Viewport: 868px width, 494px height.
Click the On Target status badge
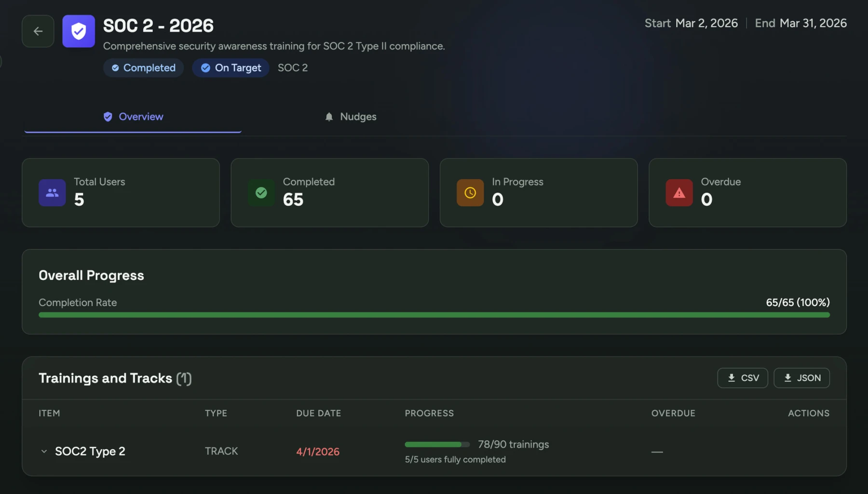[231, 68]
